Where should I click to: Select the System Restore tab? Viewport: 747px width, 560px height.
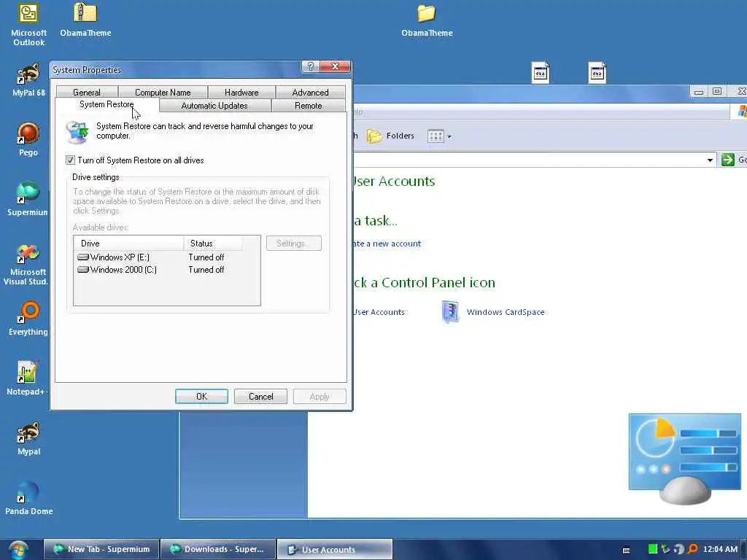[x=107, y=104]
